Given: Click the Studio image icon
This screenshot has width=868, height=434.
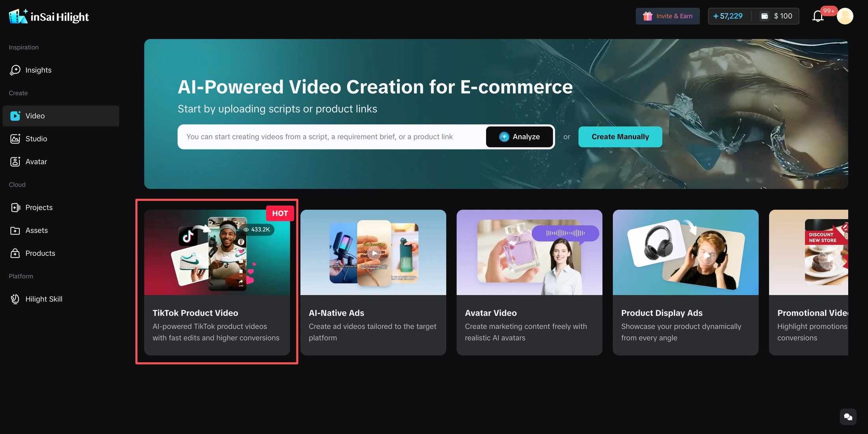Looking at the screenshot, I should 15,139.
